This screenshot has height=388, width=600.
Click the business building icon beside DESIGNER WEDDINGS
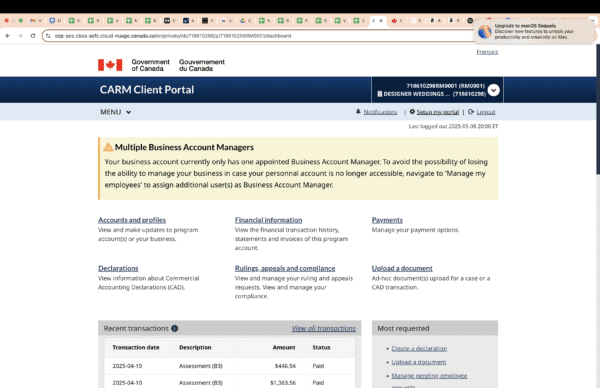point(380,94)
